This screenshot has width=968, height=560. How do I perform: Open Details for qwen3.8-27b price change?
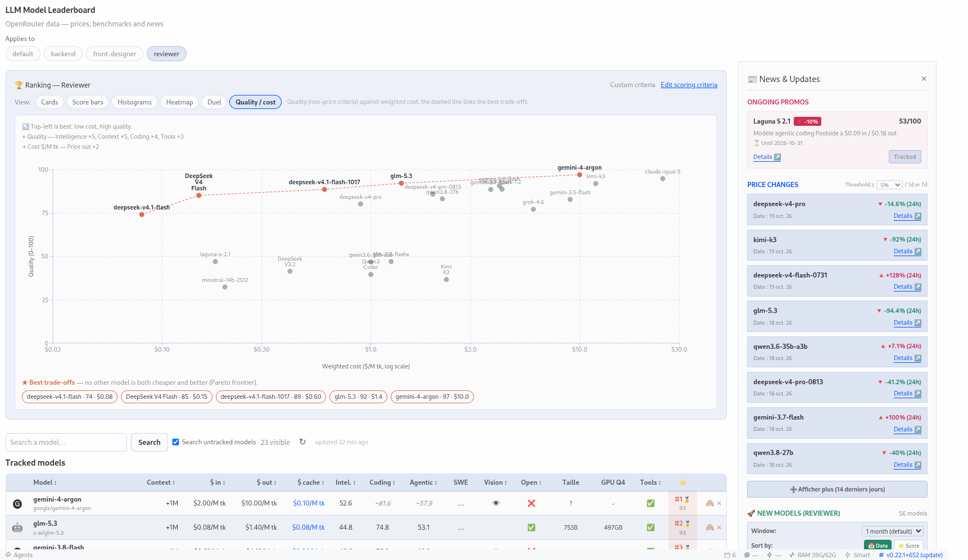(x=907, y=465)
